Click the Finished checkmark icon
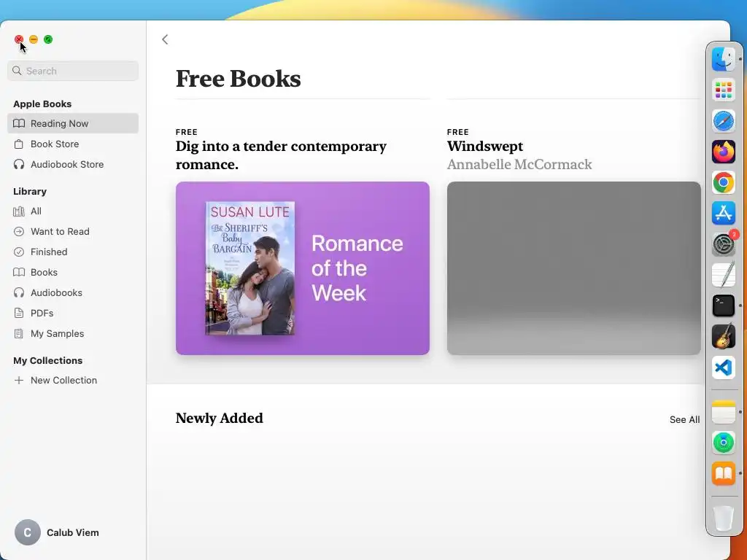 (19, 252)
